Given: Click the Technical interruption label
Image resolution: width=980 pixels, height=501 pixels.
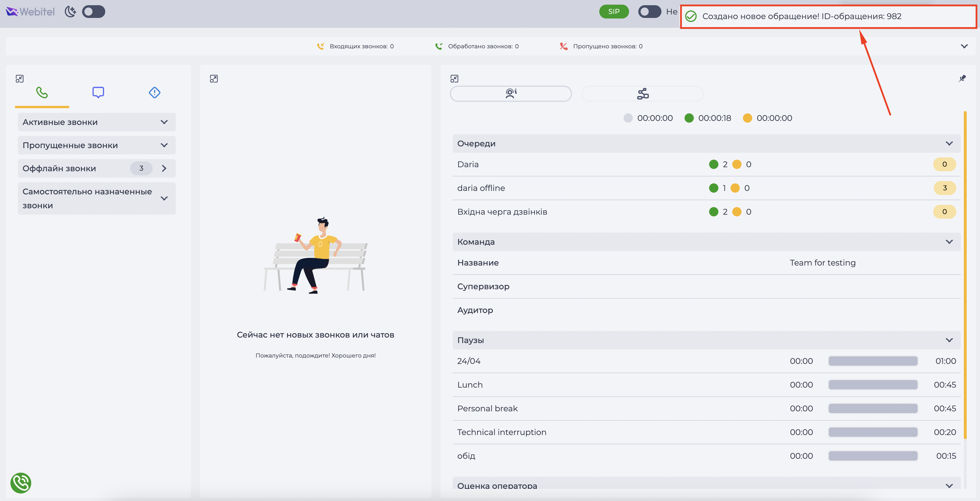Looking at the screenshot, I should click(502, 432).
